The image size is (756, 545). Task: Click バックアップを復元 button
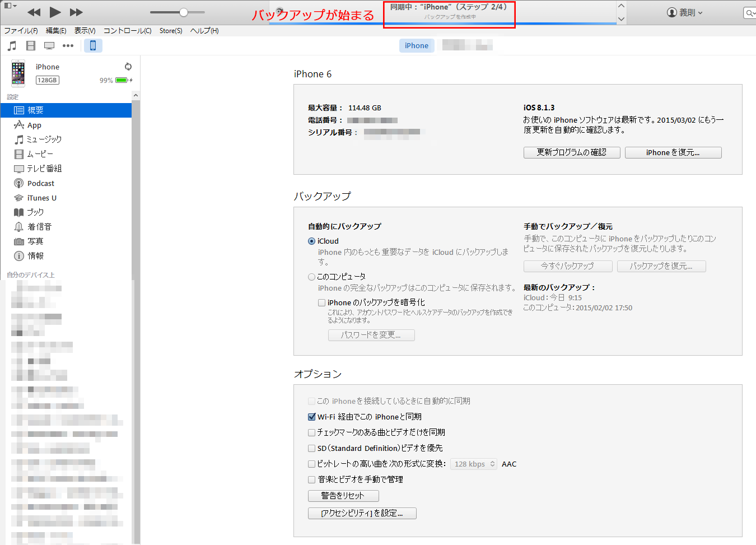click(x=661, y=266)
